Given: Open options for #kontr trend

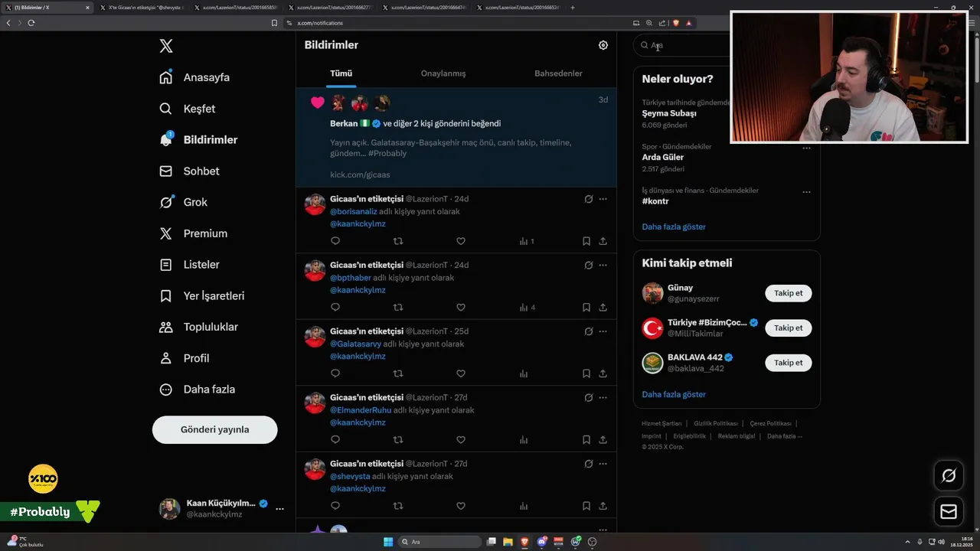Looking at the screenshot, I should coord(806,192).
